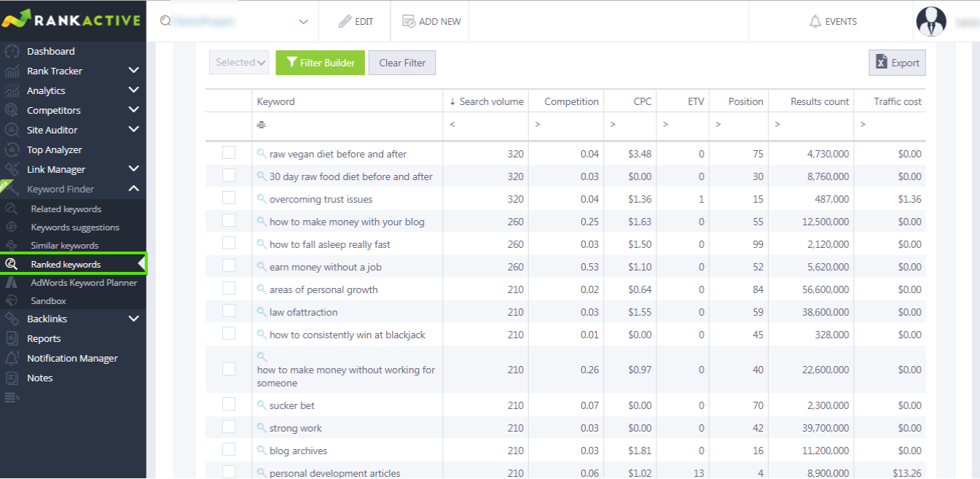Open the Filter Builder

click(x=320, y=63)
